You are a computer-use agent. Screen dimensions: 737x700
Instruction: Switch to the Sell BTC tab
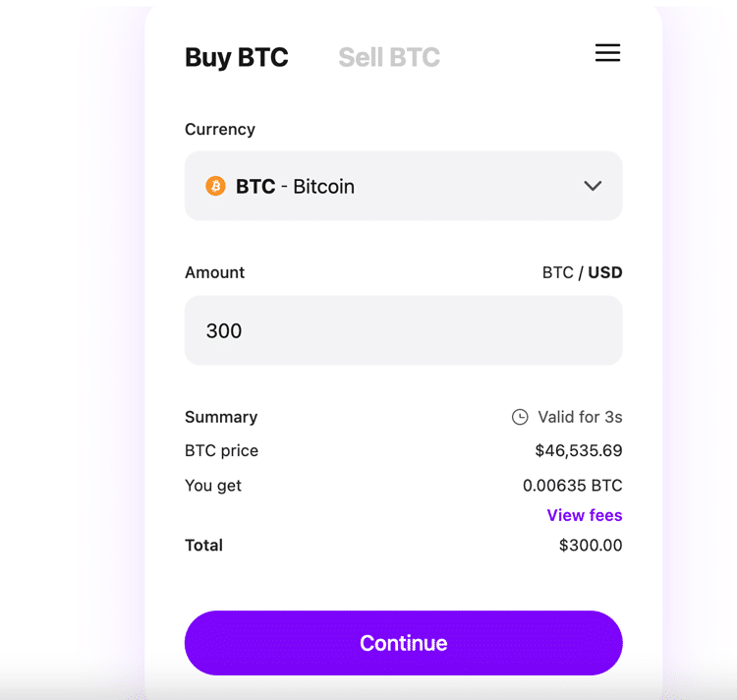click(x=389, y=57)
